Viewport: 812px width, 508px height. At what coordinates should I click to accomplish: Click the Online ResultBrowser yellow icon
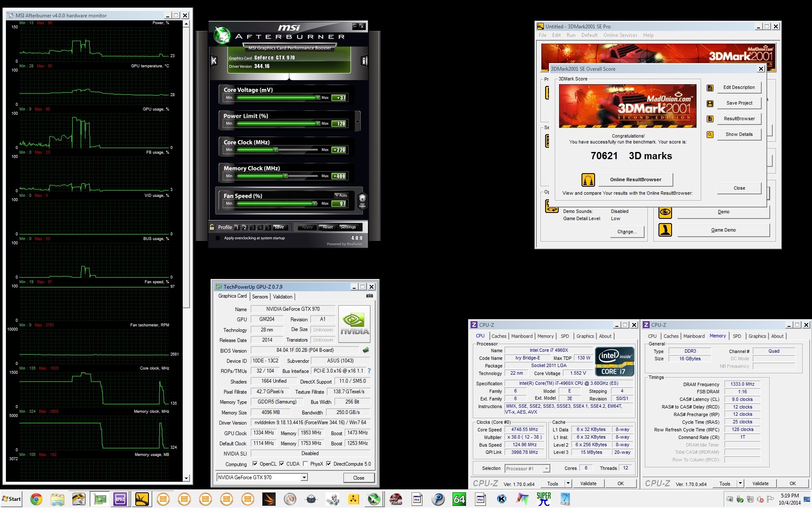pos(588,180)
